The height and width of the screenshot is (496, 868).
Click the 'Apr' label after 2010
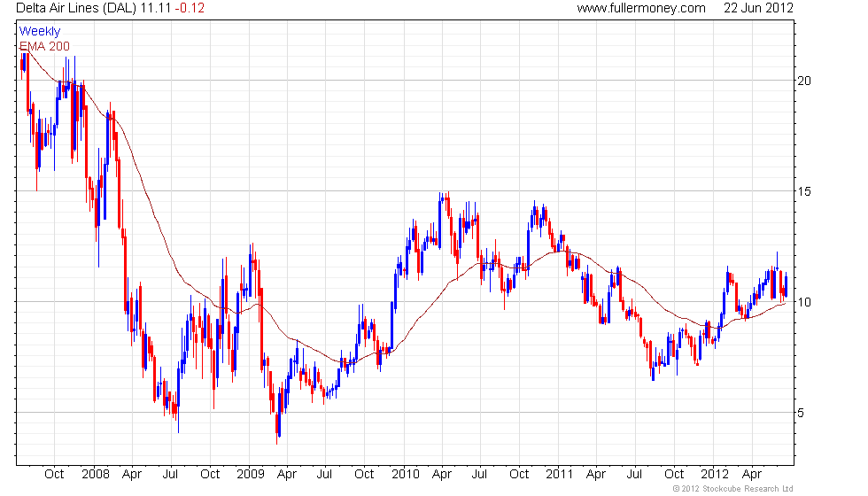[442, 475]
